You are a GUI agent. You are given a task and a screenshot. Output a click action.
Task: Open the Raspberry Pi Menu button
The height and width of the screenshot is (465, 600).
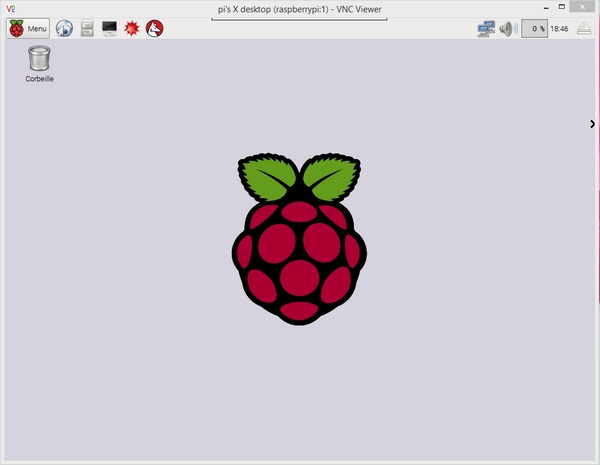(x=28, y=28)
